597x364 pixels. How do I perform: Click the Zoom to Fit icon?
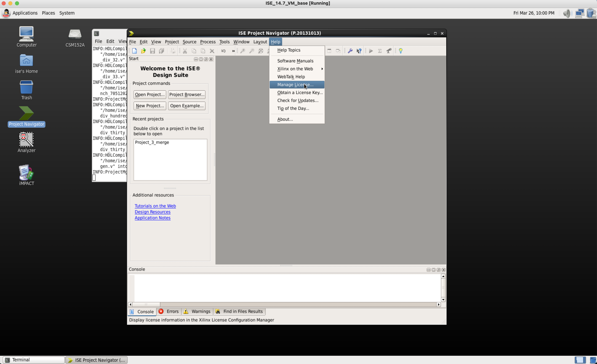coord(261,51)
